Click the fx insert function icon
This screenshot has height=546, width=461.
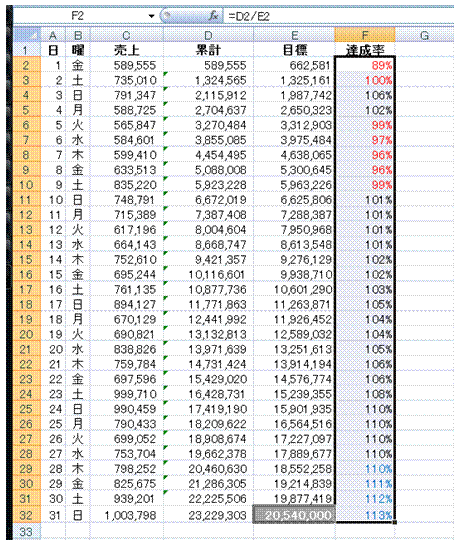point(213,16)
